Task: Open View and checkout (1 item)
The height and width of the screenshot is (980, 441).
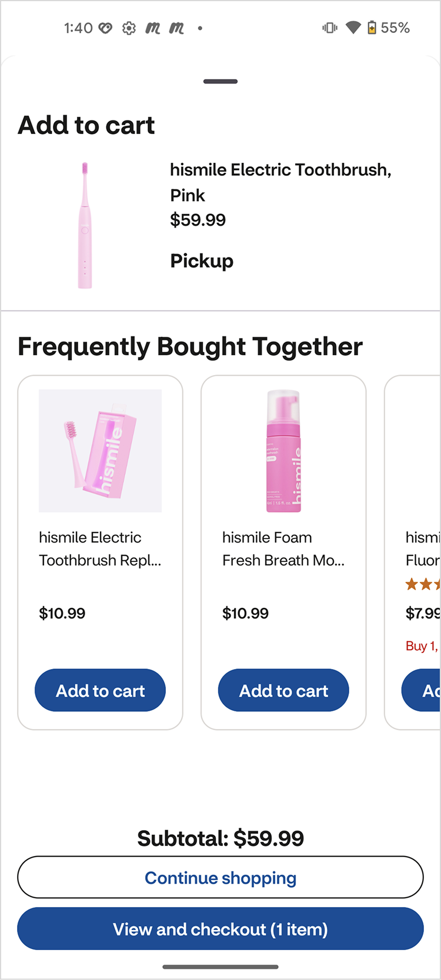Action: pyautogui.click(x=220, y=929)
